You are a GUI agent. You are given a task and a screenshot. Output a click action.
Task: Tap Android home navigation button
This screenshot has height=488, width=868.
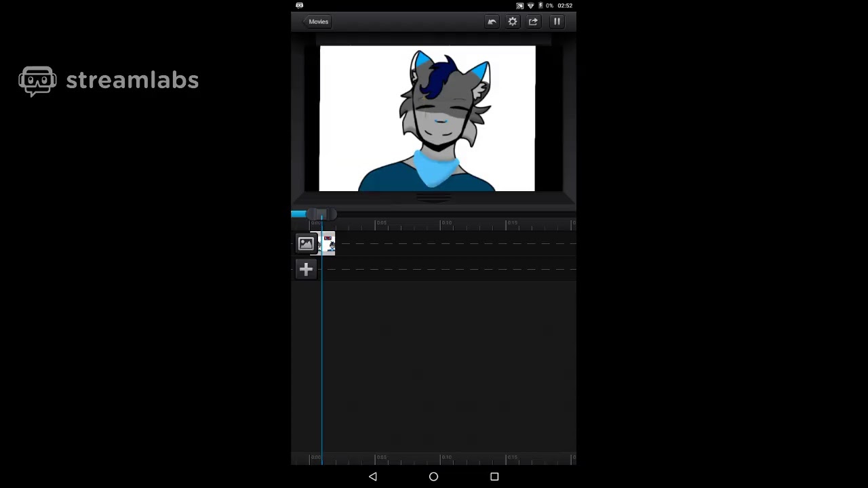click(x=434, y=477)
